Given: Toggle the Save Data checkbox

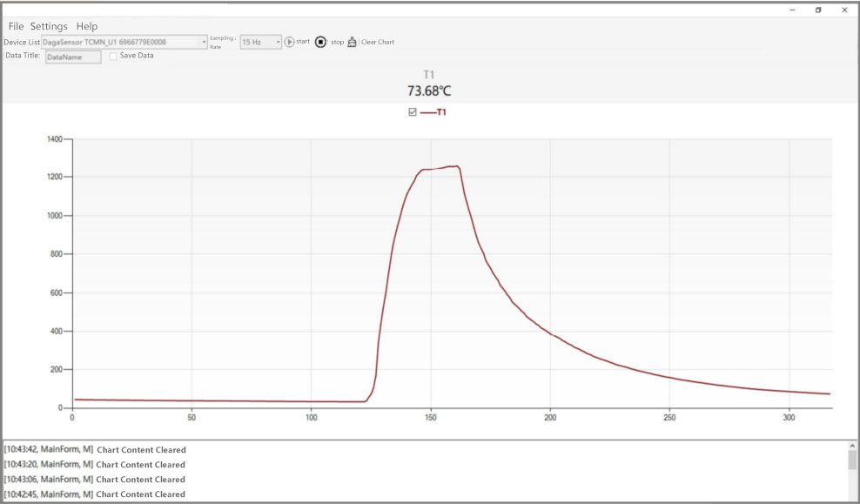Looking at the screenshot, I should (x=113, y=57).
